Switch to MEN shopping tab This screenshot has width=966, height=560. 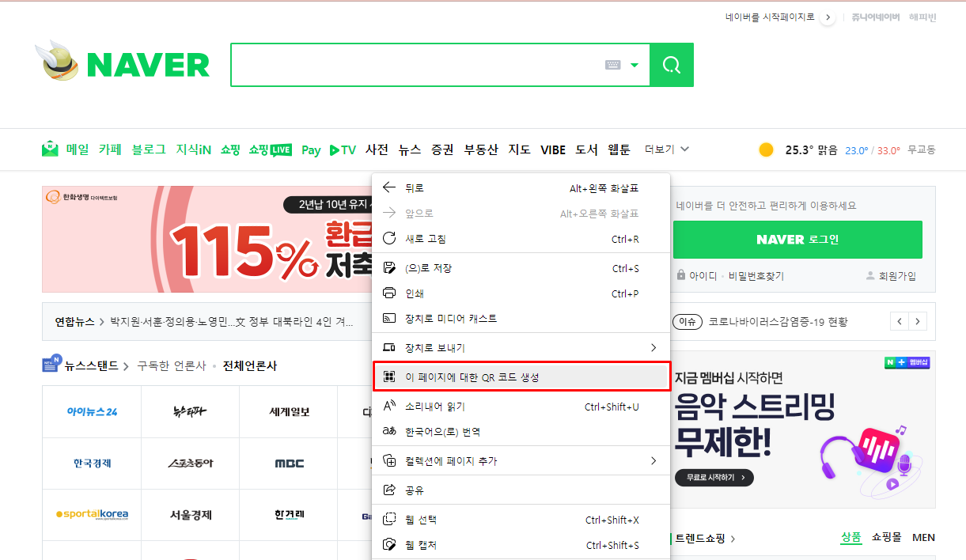923,538
